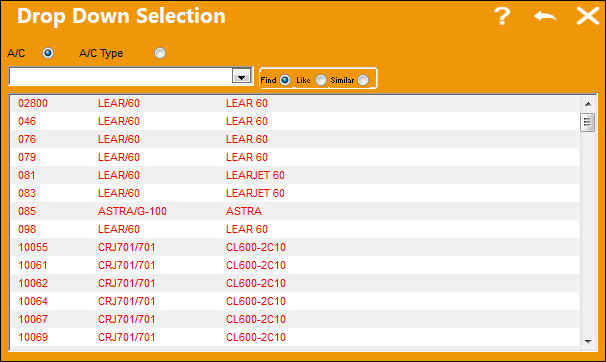Select row 02800 LEAR/60
The height and width of the screenshot is (362, 606).
pos(295,103)
